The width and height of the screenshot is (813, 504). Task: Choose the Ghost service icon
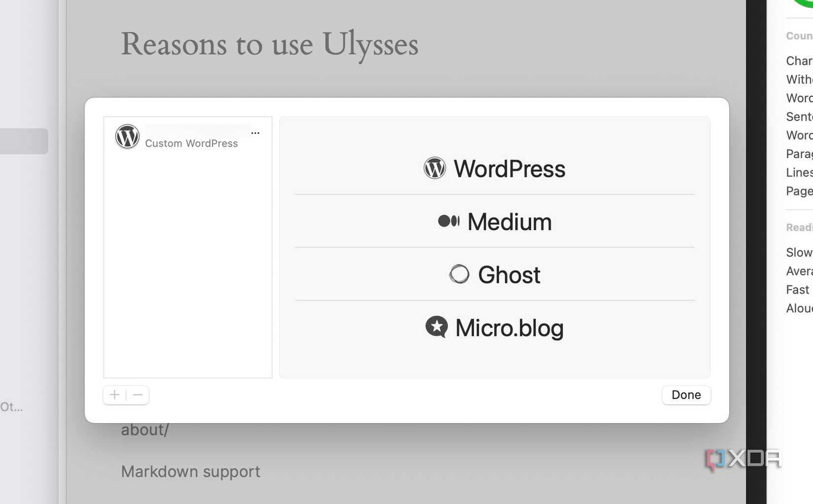[459, 274]
